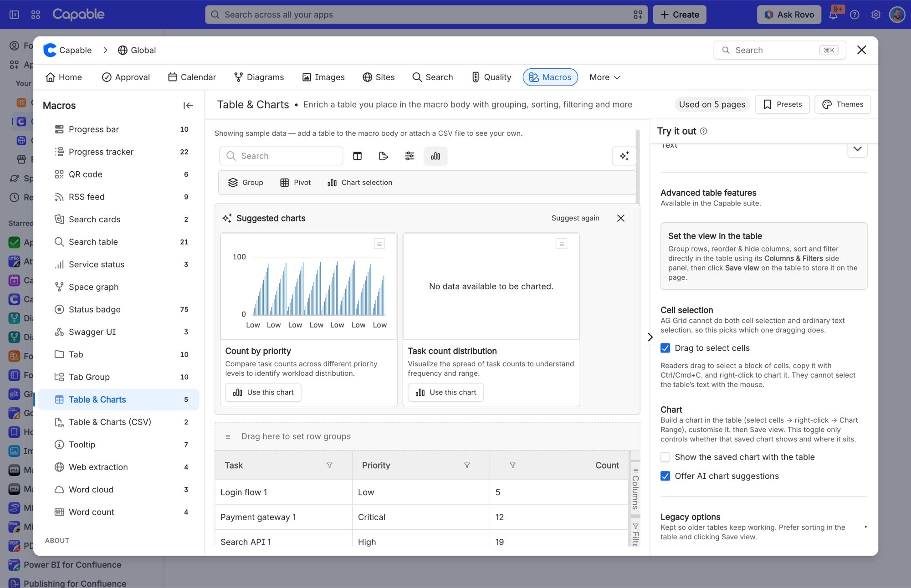Toggle the bar chart icon in table toolbar
Image resolution: width=911 pixels, height=588 pixels.
(435, 156)
